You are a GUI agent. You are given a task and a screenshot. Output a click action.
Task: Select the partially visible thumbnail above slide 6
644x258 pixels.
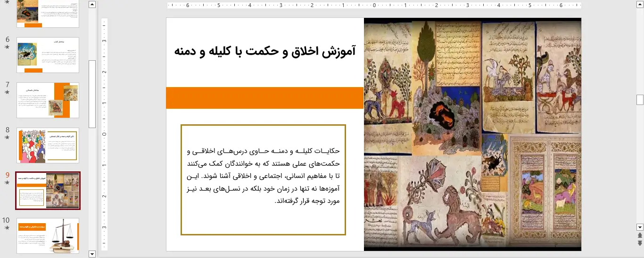(48, 14)
